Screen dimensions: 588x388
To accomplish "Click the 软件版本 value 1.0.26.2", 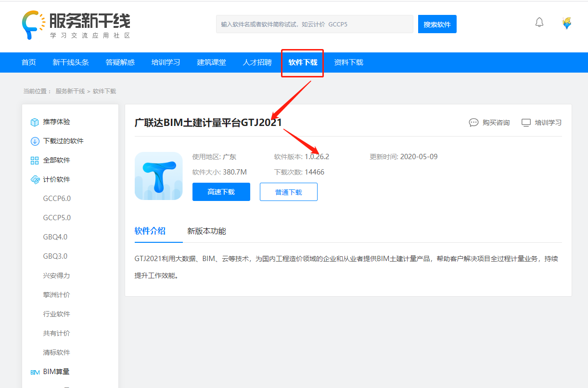I will 317,157.
